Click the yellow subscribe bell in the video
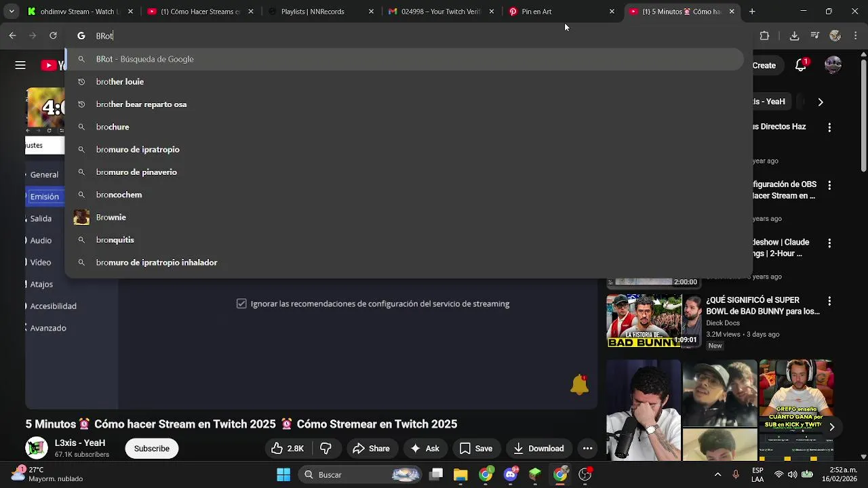Screen dimensions: 868x488 pos(579,385)
